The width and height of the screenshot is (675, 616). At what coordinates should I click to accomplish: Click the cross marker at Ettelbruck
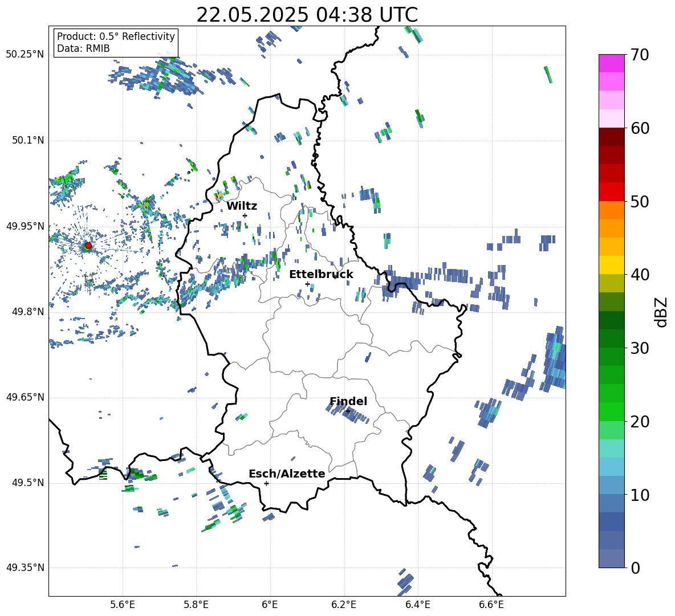pos(307,284)
